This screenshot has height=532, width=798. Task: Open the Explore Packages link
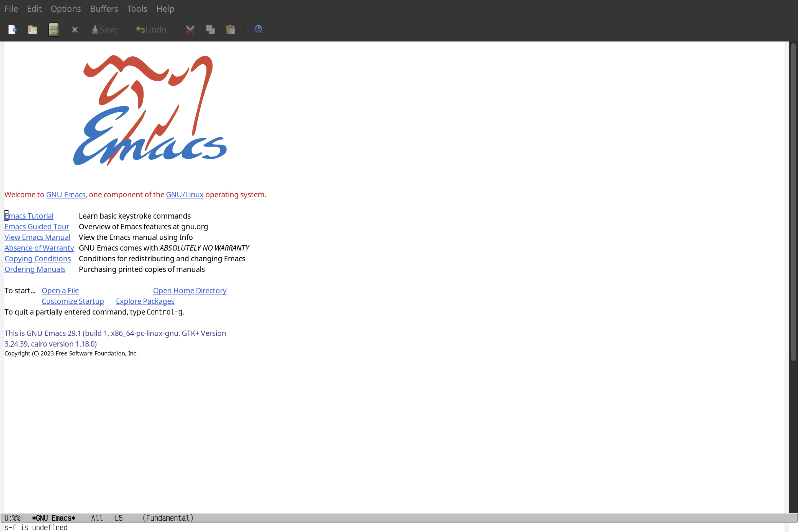145,301
